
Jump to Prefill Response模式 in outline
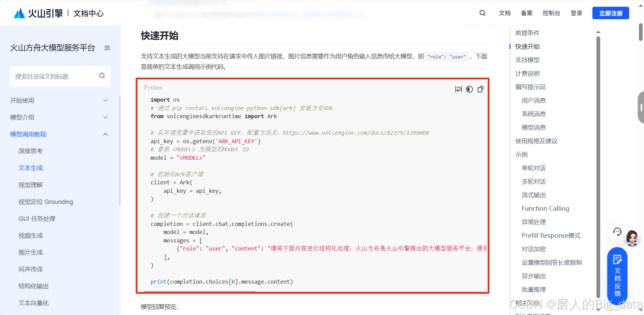551,236
